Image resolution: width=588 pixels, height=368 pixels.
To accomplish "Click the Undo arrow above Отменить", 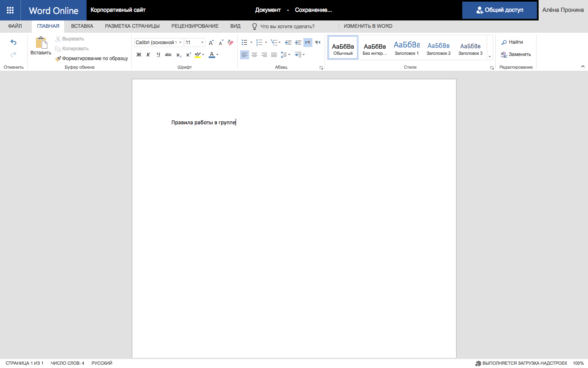I will [x=13, y=42].
